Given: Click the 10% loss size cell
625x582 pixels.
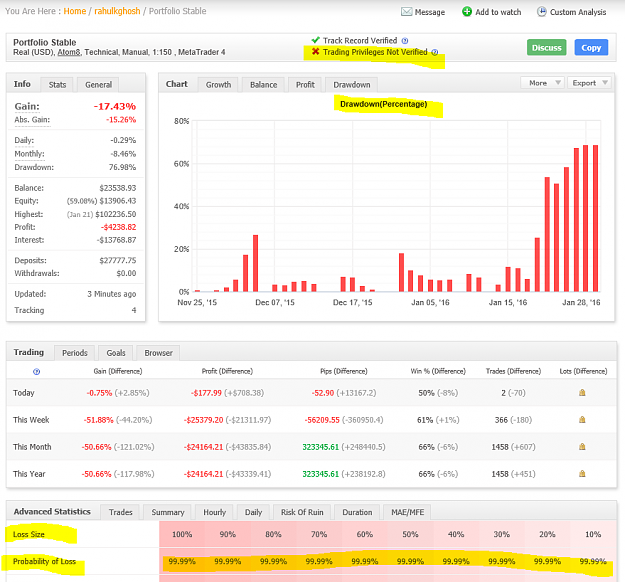Looking at the screenshot, I should coord(593,534).
